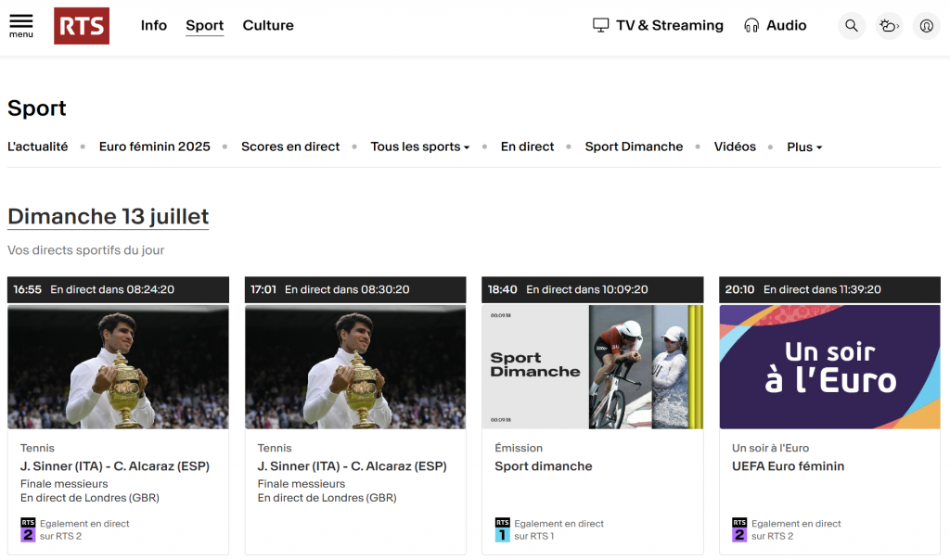950x560 pixels.
Task: Open the En direct page
Action: click(527, 146)
